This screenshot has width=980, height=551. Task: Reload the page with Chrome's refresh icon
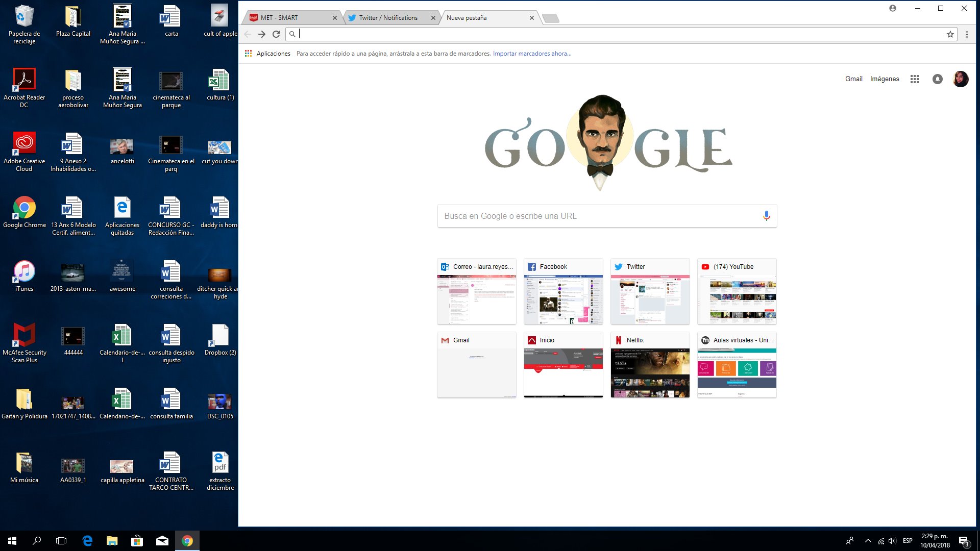[x=276, y=34]
